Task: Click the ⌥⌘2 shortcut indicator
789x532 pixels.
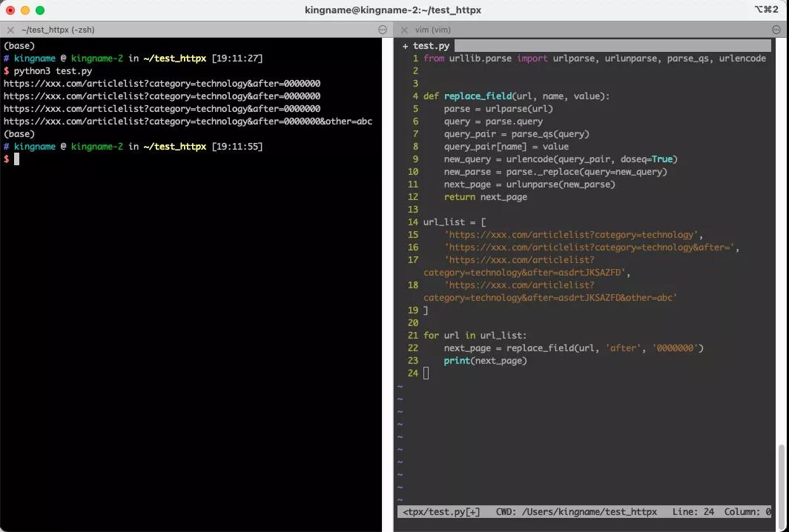Action: point(766,10)
